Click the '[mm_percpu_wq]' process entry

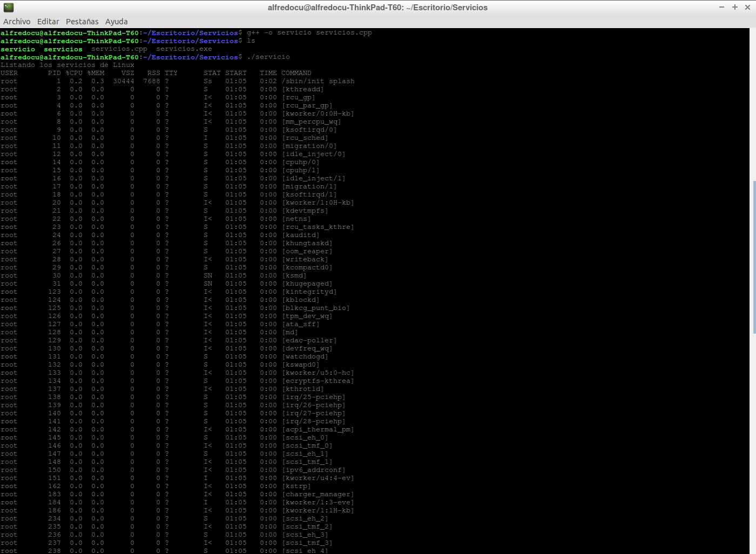312,122
